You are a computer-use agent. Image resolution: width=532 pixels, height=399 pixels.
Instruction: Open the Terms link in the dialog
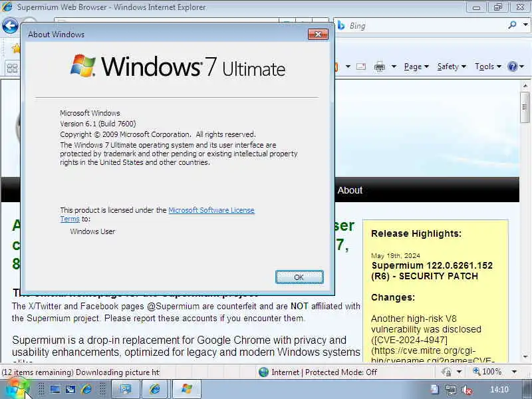(x=70, y=219)
